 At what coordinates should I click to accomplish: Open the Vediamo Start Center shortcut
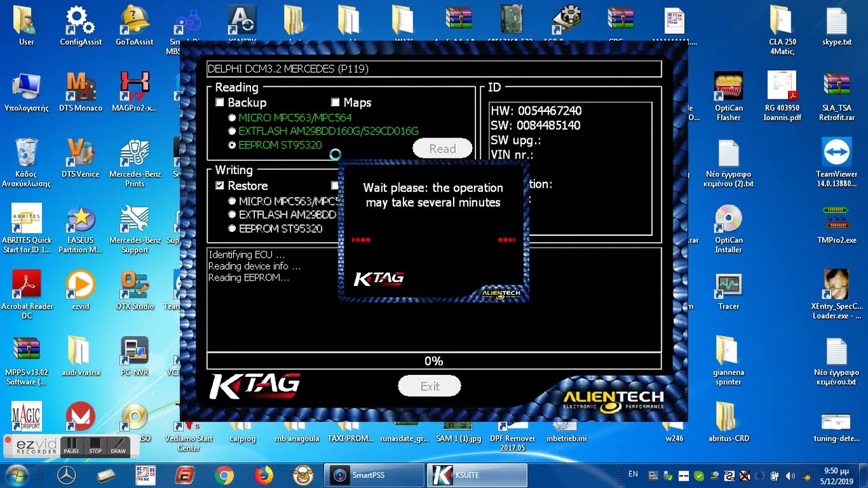[x=189, y=437]
